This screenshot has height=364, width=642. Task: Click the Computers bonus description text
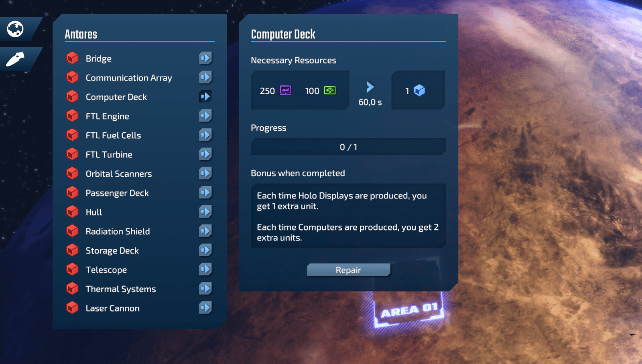[347, 232]
